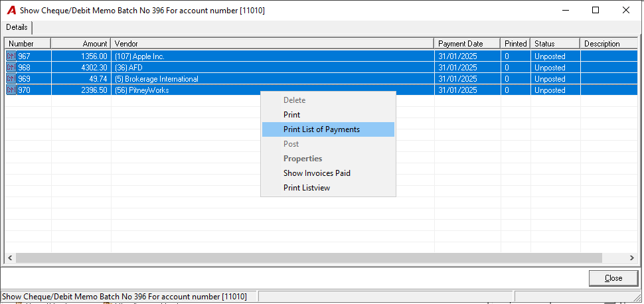Click the application logo in title bar
This screenshot has width=644, height=304.
tap(13, 10)
